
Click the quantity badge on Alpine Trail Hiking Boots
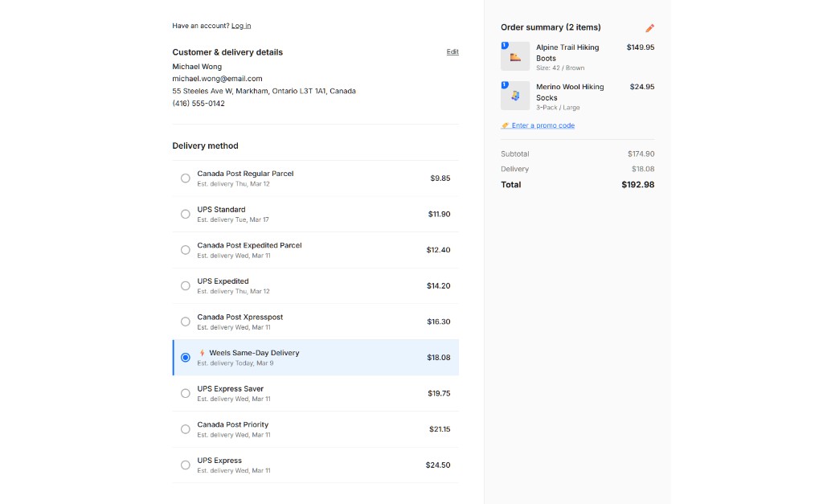[505, 44]
